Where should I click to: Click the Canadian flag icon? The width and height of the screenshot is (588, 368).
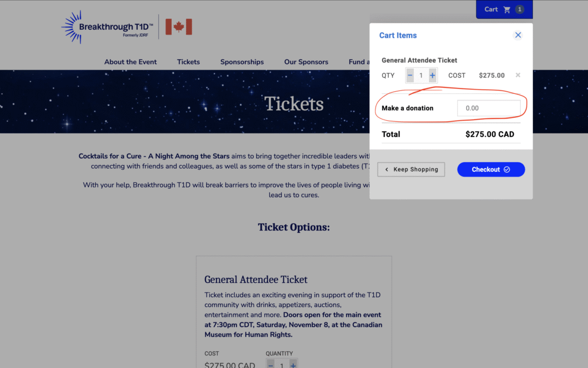[179, 27]
